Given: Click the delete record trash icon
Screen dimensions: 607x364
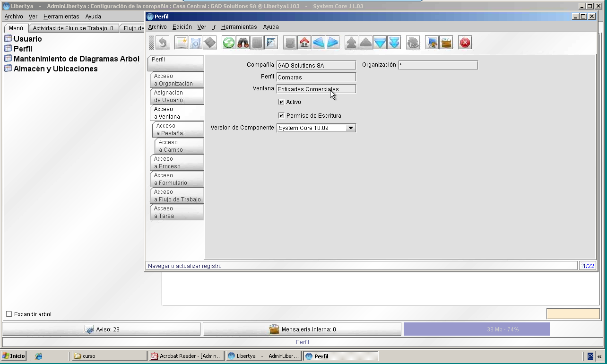Looking at the screenshot, I should click(x=196, y=43).
